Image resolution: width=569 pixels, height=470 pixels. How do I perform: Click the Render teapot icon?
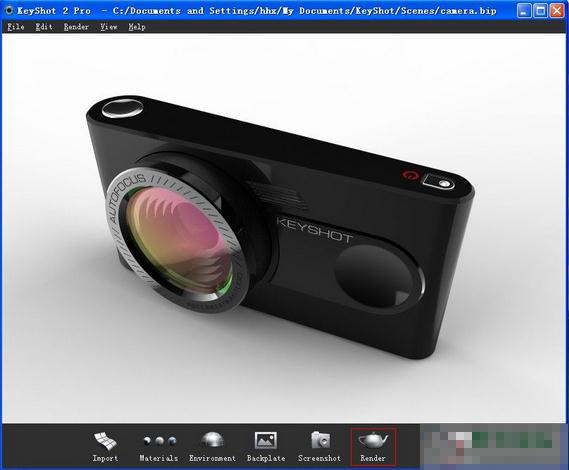pyautogui.click(x=373, y=446)
